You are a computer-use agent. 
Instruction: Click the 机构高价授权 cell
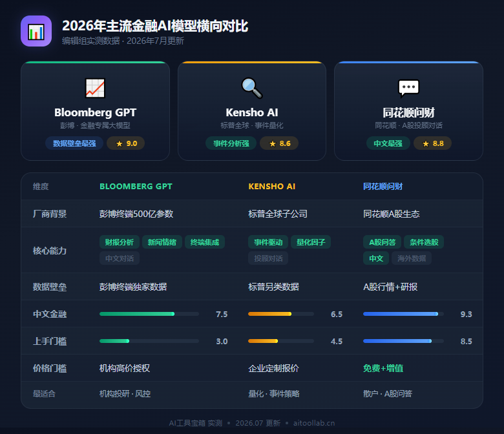[x=125, y=368]
